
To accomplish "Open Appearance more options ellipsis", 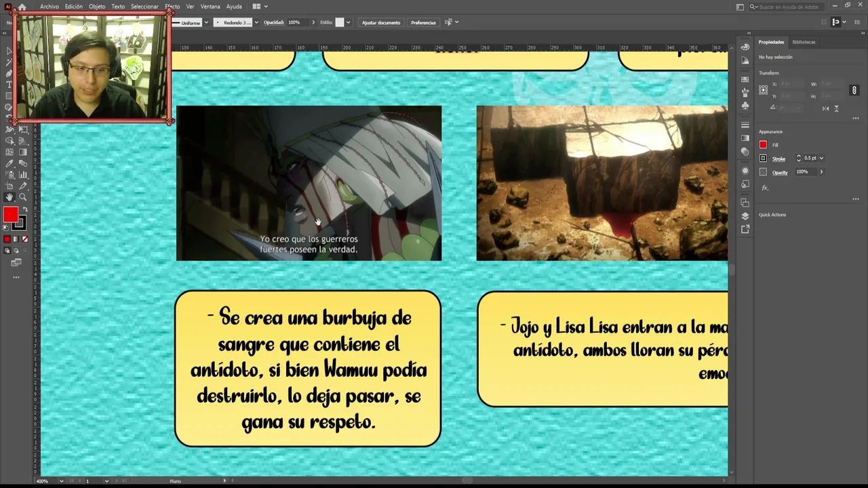I will pos(856,199).
